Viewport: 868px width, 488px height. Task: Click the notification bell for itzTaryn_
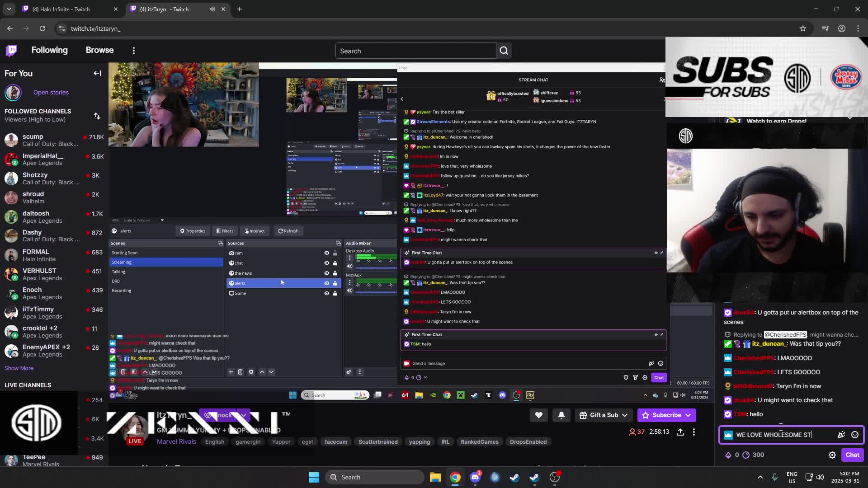point(561,415)
